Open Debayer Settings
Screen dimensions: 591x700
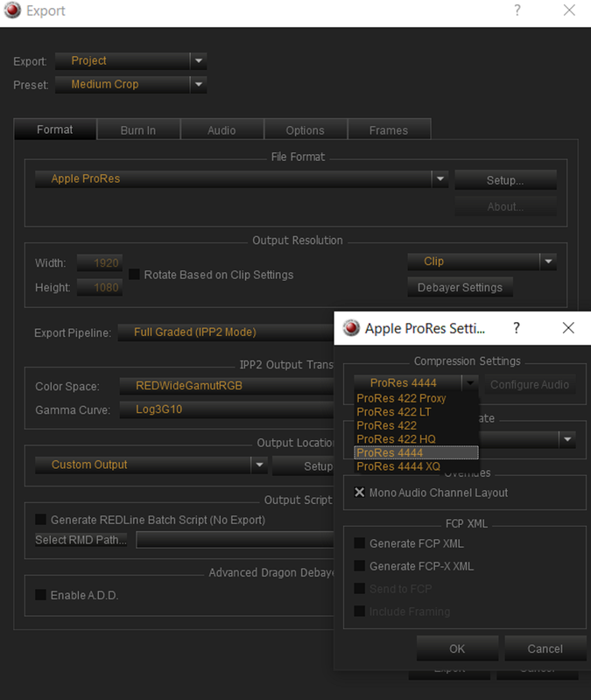pyautogui.click(x=460, y=288)
